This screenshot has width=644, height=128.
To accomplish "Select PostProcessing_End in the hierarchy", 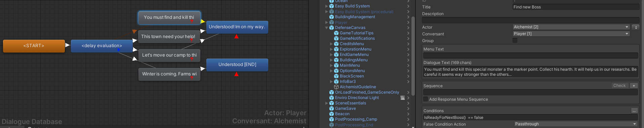I will point(354,125).
